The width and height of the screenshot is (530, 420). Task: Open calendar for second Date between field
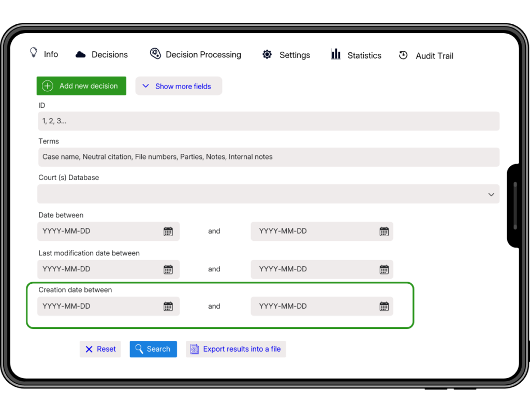pos(384,231)
